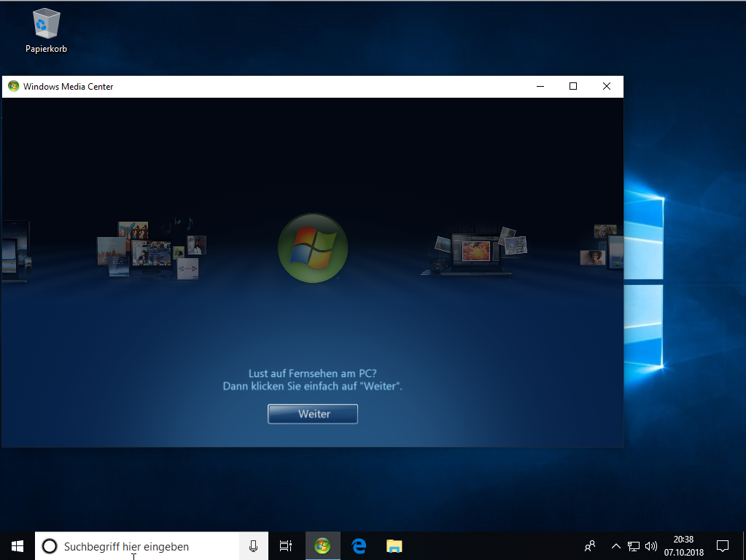Open the Windows Start menu
The height and width of the screenshot is (560, 746).
[x=18, y=546]
